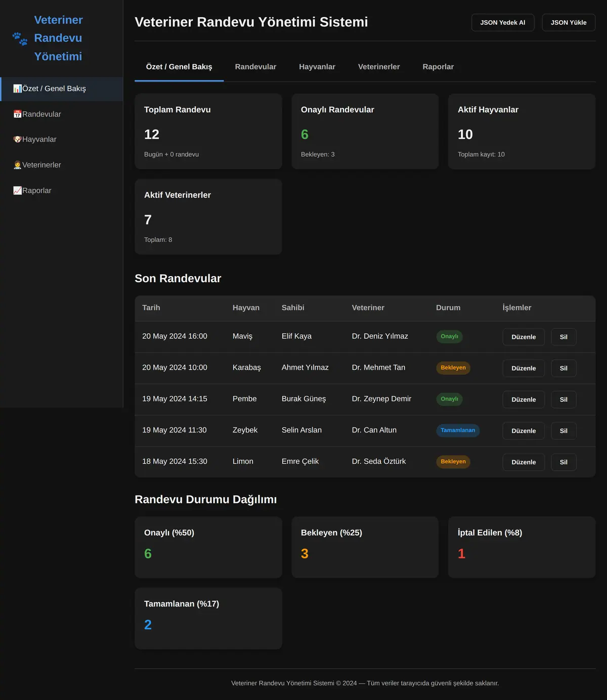Click the Veteriner column header
The image size is (607, 700).
(368, 308)
